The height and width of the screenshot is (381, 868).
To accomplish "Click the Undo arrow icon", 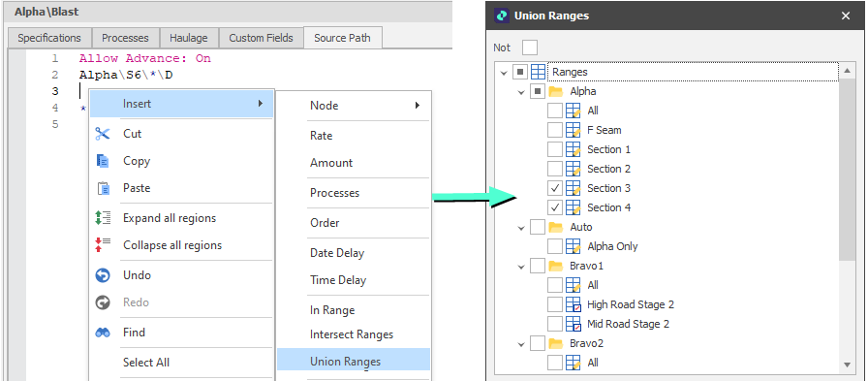I will 103,275.
